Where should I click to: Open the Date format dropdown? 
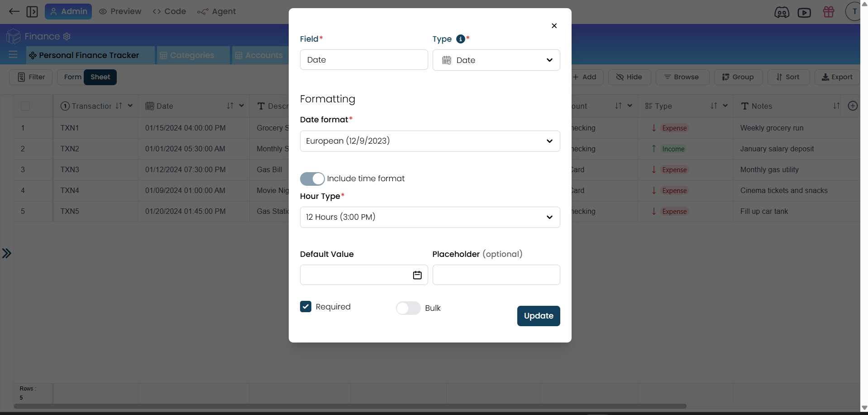(429, 141)
